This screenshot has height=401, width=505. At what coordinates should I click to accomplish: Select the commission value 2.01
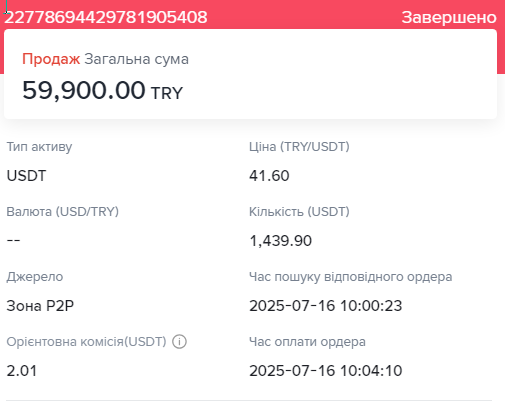click(22, 371)
